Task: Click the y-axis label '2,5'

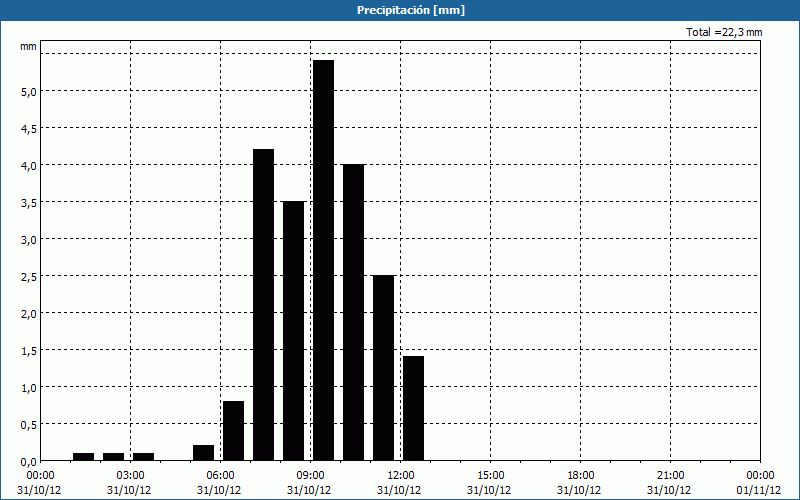Action: pos(29,277)
